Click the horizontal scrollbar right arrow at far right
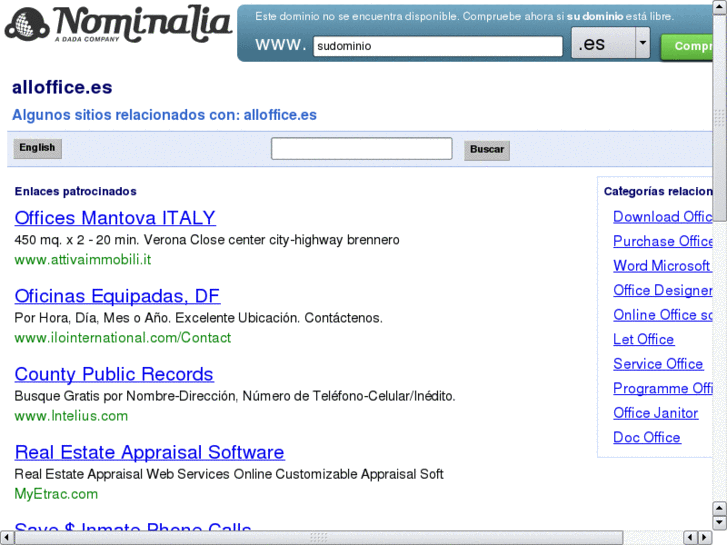 coord(705,538)
